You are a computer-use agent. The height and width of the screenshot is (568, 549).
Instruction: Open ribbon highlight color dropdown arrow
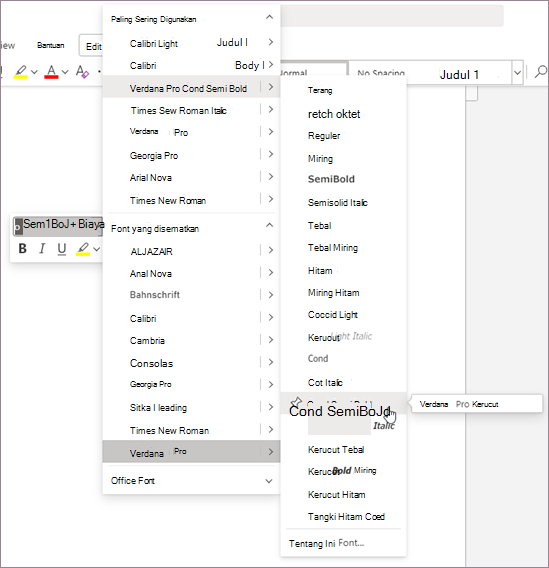pos(34,72)
